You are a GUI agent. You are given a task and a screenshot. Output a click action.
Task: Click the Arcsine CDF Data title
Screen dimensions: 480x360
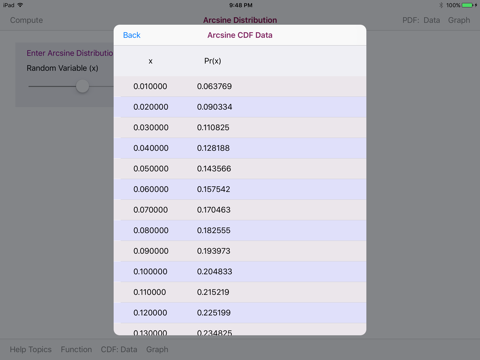(240, 35)
